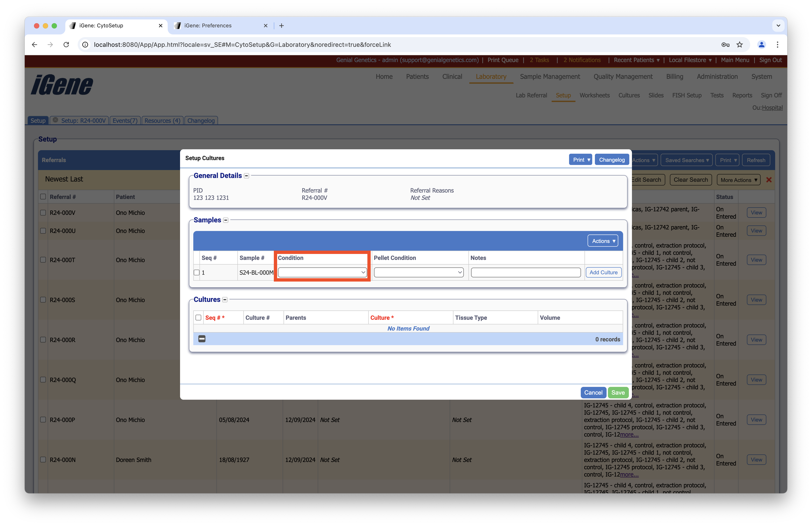Collapse the Cultures section
812x526 pixels.
pyautogui.click(x=225, y=300)
